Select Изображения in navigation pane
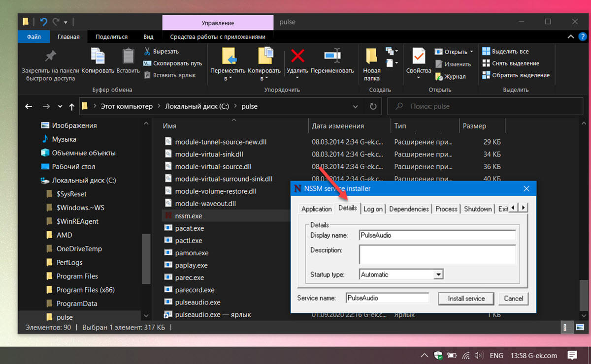Image resolution: width=591 pixels, height=364 pixels. pos(74,125)
